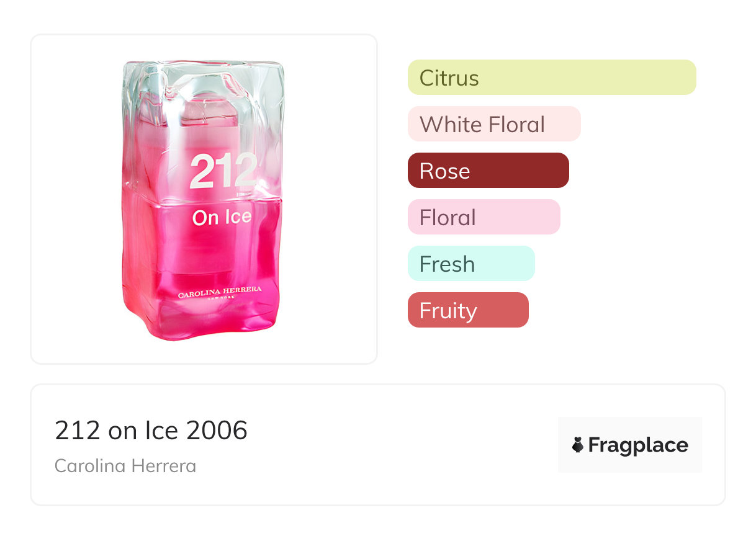This screenshot has height=536, width=756.
Task: Click the Fragplace brand wordmark
Action: click(638, 445)
